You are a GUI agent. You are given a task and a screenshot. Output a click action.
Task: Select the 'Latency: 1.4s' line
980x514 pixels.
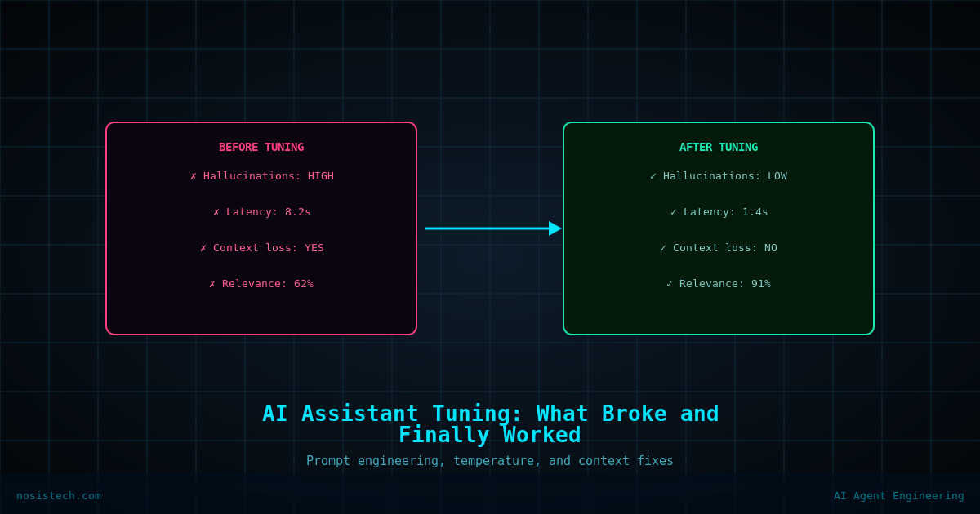(x=719, y=212)
